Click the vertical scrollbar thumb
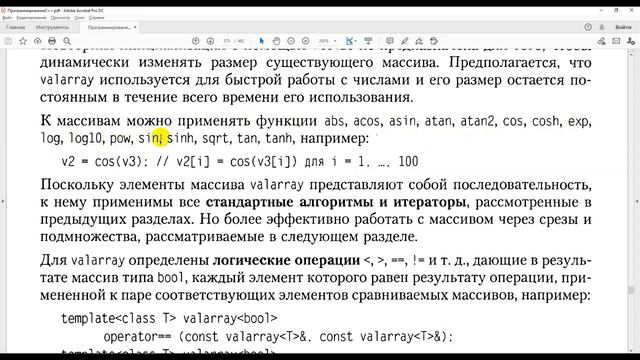 (x=631, y=290)
